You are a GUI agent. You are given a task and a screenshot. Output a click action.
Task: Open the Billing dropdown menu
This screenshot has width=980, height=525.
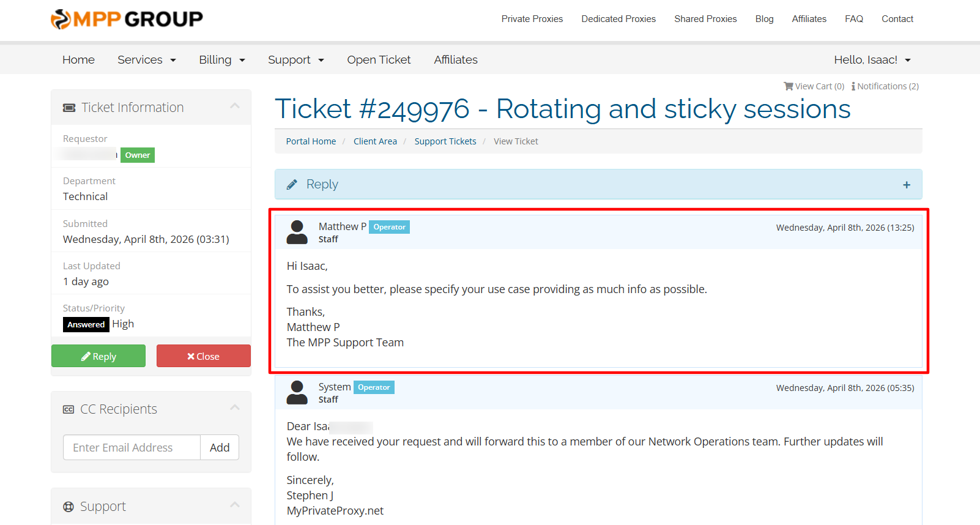point(222,59)
